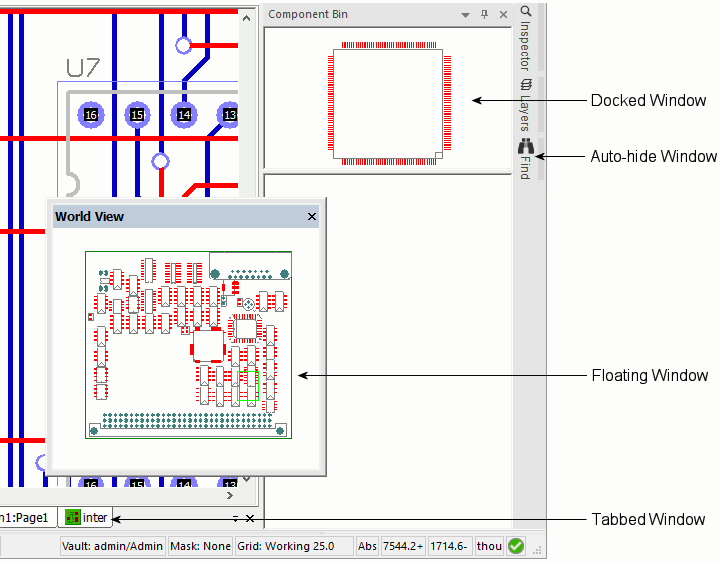Toggle auto-hide pin on Component Bin
This screenshot has width=721, height=562.
pos(485,15)
